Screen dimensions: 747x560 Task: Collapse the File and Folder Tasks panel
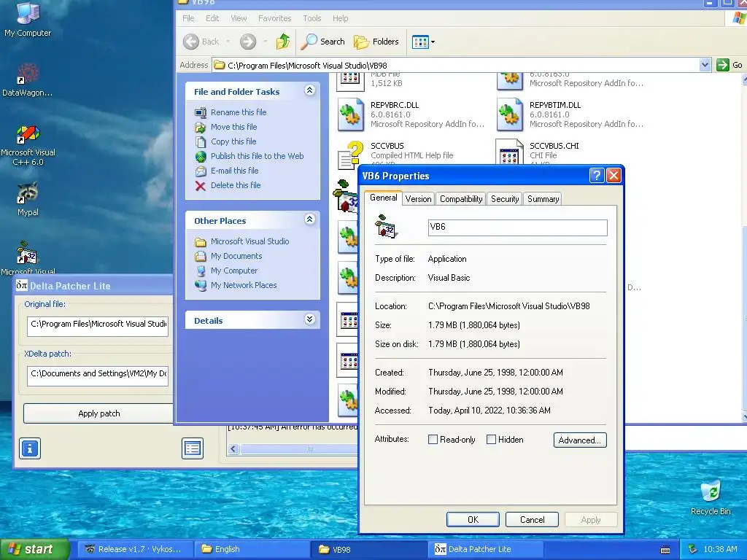click(x=309, y=90)
